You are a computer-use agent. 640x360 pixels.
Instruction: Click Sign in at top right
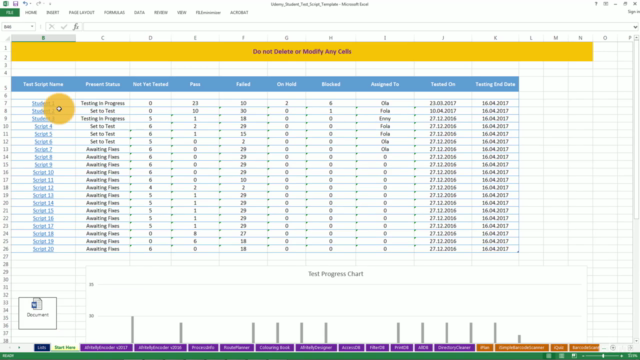click(633, 12)
